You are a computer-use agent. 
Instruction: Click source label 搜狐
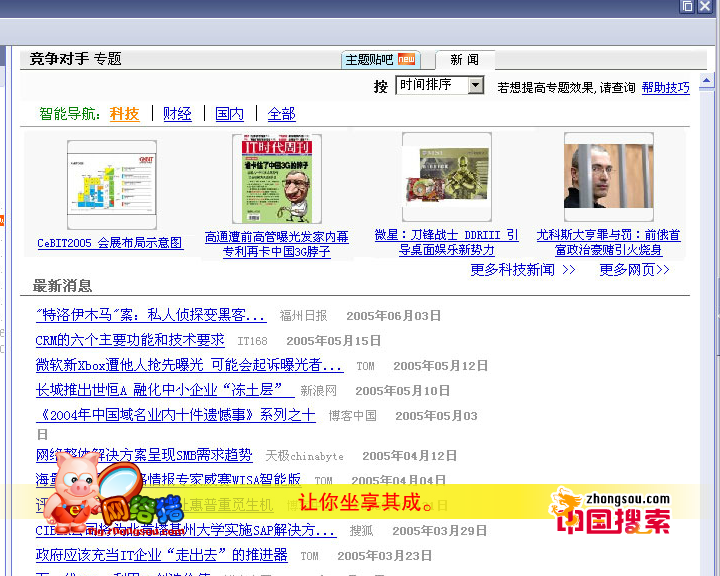[361, 531]
